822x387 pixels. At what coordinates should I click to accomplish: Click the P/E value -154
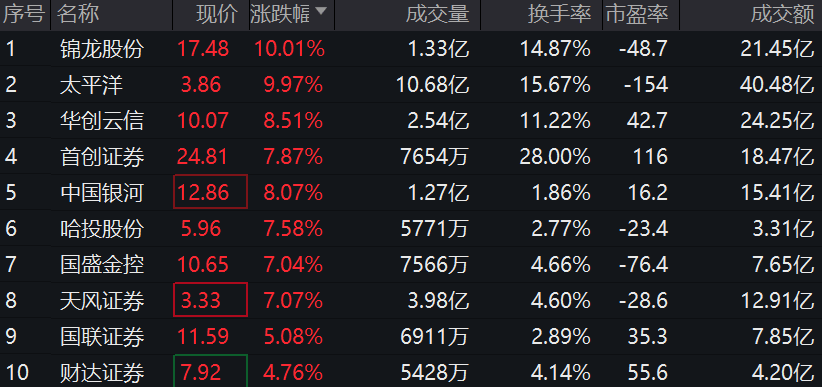point(646,85)
